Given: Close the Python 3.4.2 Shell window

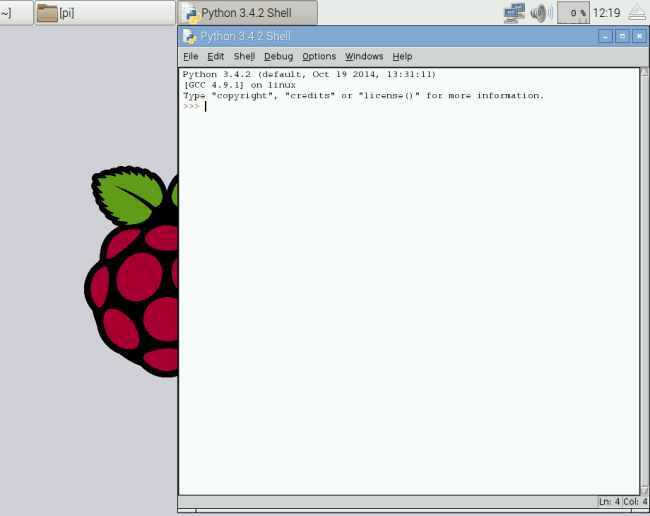Looking at the screenshot, I should pos(639,36).
